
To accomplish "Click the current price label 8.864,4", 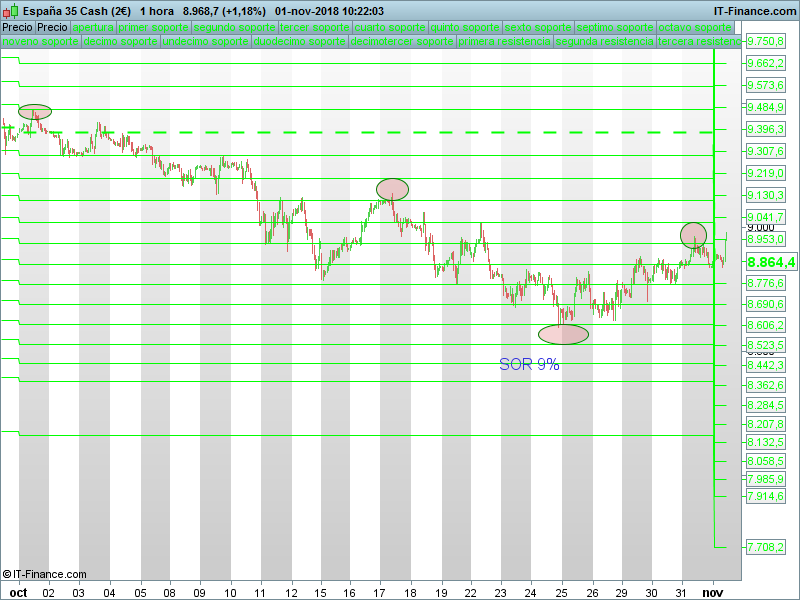I will pyautogui.click(x=770, y=262).
